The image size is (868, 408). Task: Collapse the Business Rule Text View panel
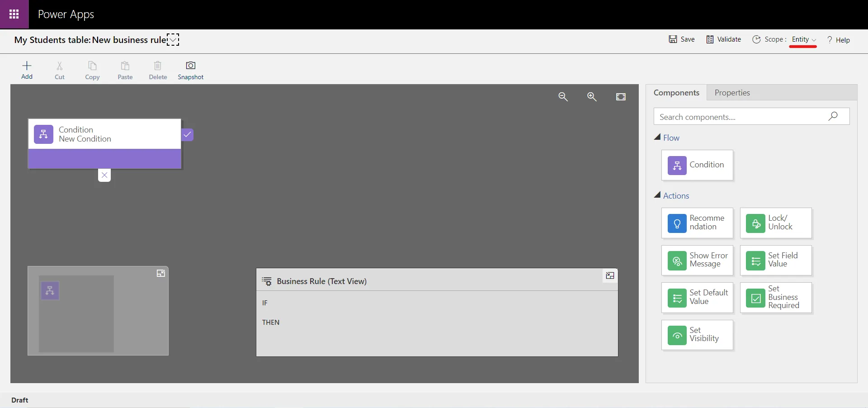610,275
